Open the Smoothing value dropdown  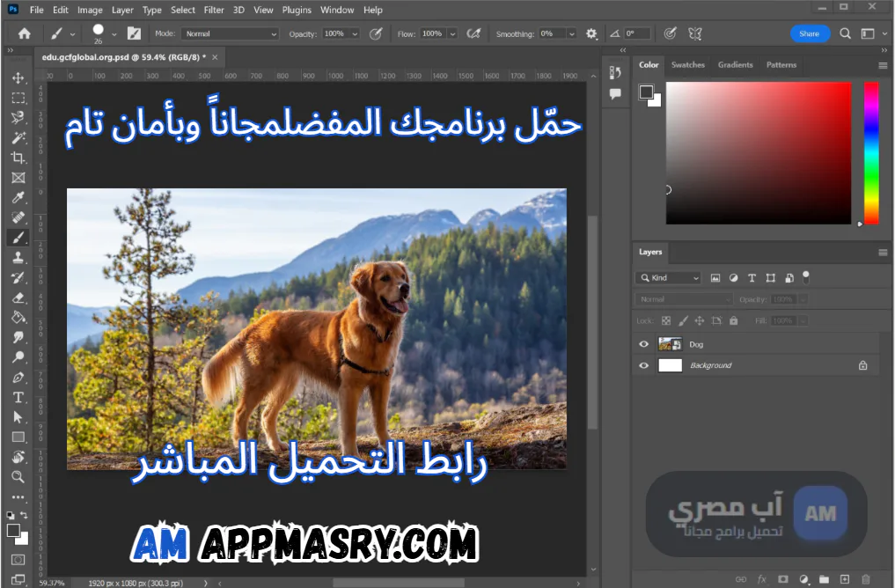[571, 33]
